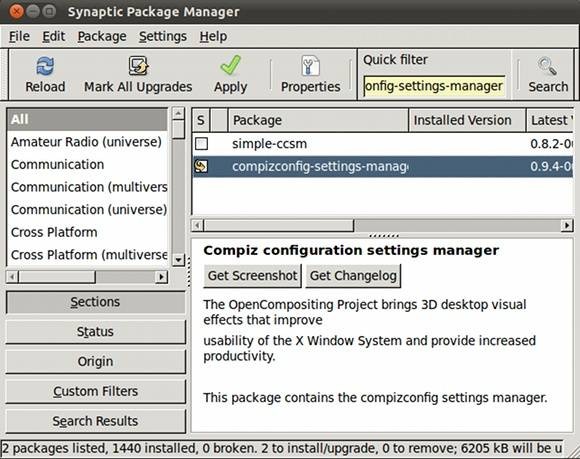Click the Get Changelog button

353,276
